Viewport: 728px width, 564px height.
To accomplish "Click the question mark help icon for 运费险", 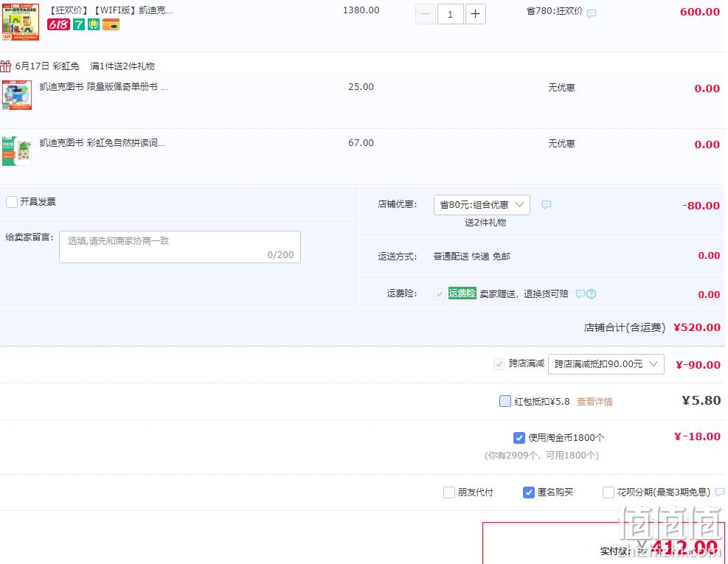I will point(591,293).
